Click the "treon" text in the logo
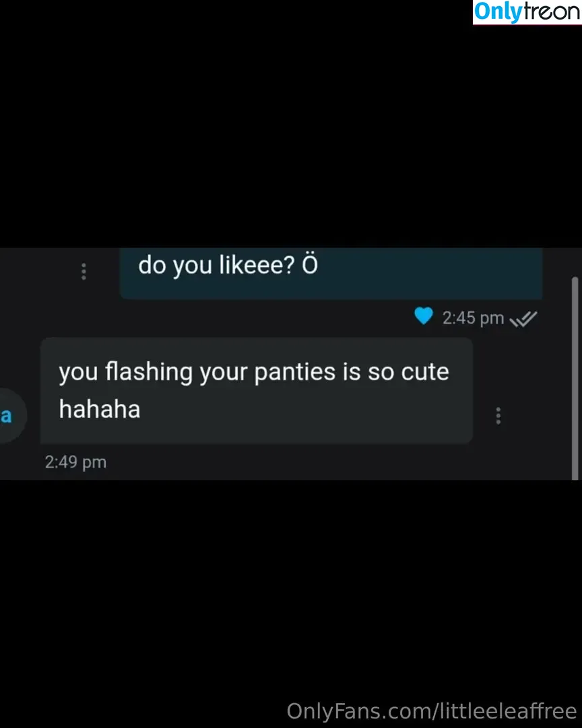The image size is (582, 728). click(x=552, y=11)
